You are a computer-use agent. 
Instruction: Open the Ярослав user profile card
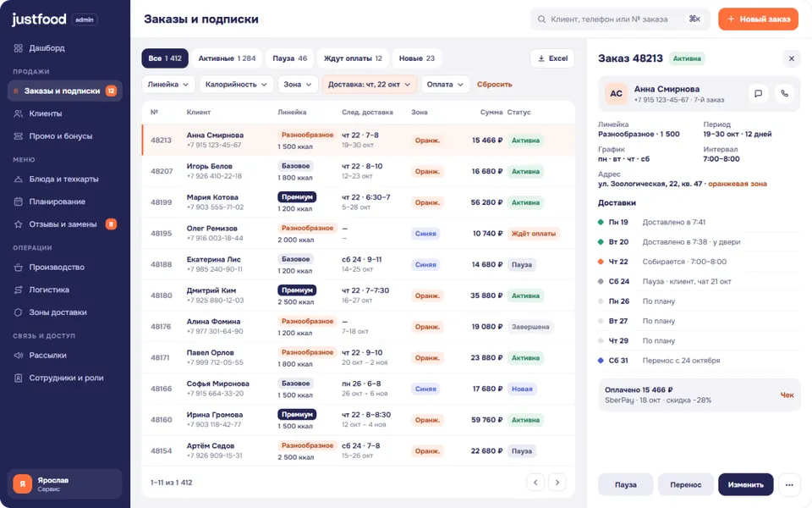65,484
